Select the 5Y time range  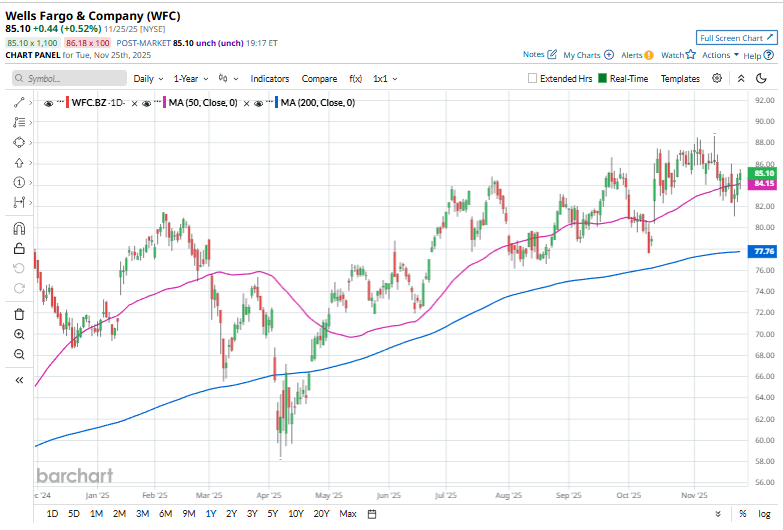point(273,514)
